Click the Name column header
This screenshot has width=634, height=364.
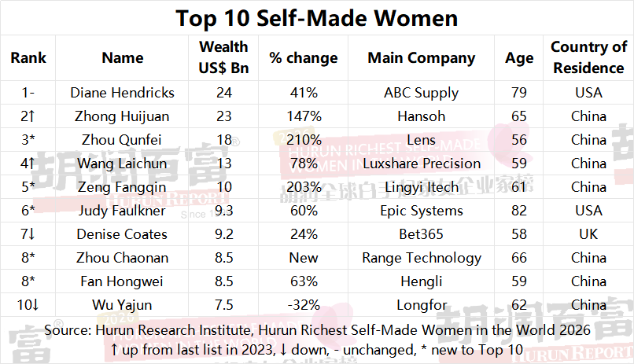(x=123, y=57)
